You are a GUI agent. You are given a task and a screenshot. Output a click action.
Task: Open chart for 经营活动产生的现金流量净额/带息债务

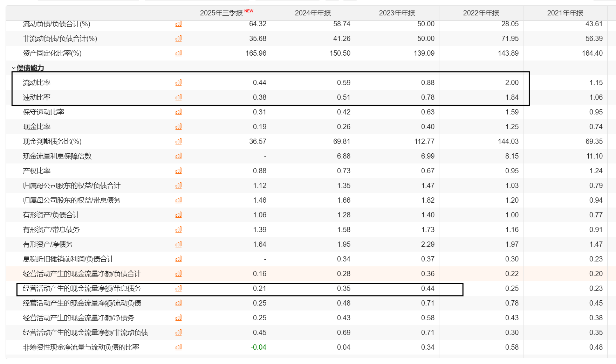coord(178,288)
